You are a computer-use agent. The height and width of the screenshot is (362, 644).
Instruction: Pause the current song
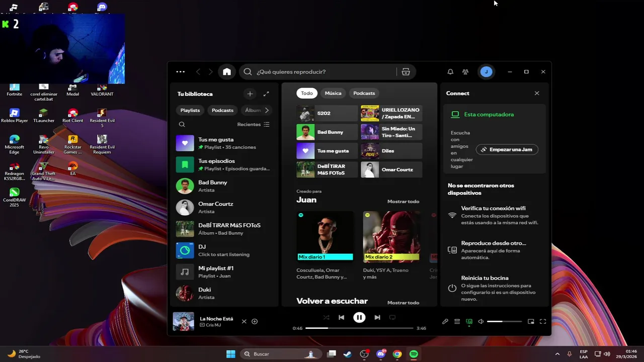point(359,317)
